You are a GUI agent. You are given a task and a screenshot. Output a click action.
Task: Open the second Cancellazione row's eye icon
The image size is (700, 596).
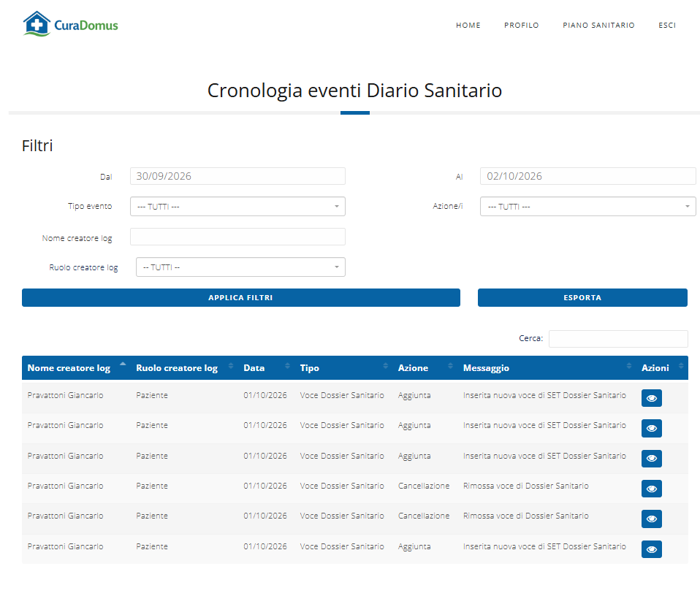click(651, 519)
